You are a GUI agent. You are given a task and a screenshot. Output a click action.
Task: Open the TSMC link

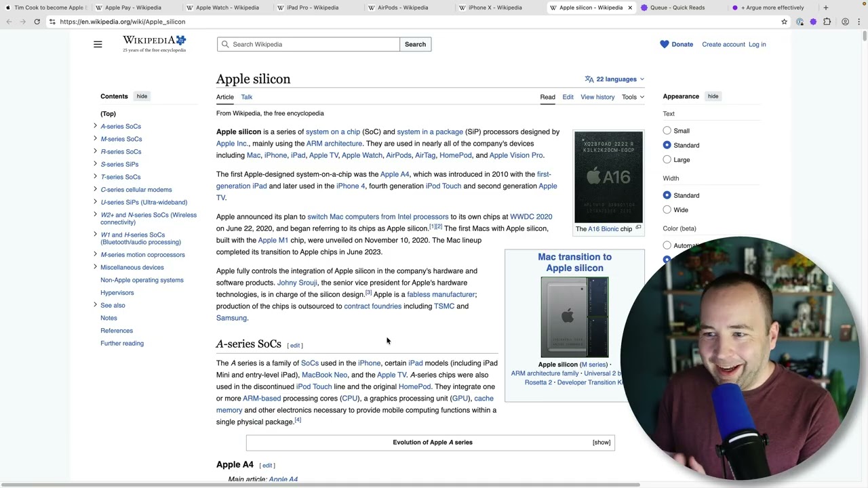[444, 306]
